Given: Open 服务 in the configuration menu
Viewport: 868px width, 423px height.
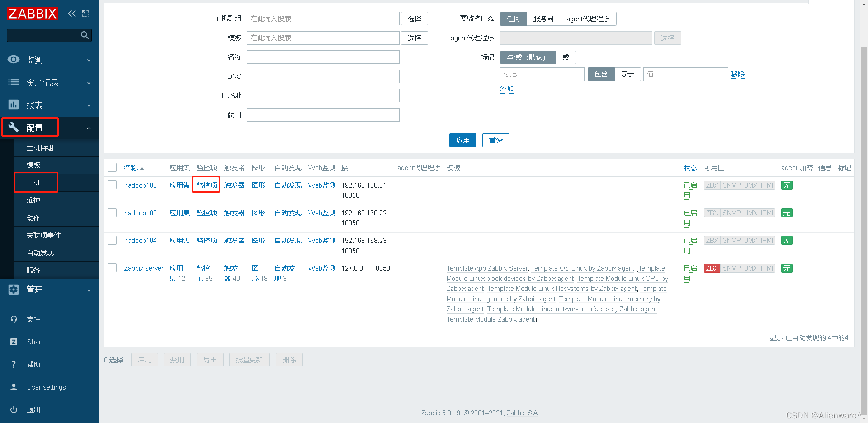Looking at the screenshot, I should click(56, 271).
